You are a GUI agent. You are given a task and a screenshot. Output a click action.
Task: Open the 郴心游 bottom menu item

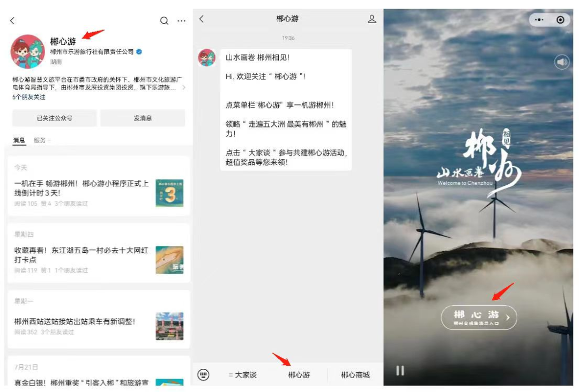[x=299, y=375]
